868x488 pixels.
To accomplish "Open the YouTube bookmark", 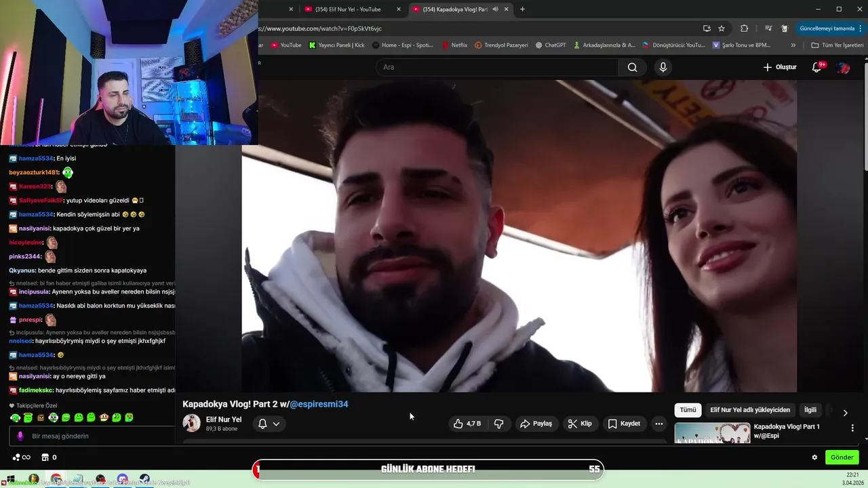I will click(x=285, y=45).
